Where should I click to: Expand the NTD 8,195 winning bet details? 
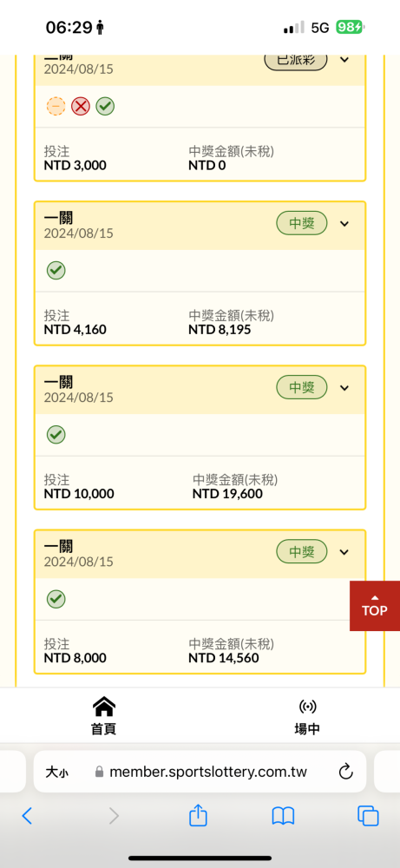tap(344, 224)
